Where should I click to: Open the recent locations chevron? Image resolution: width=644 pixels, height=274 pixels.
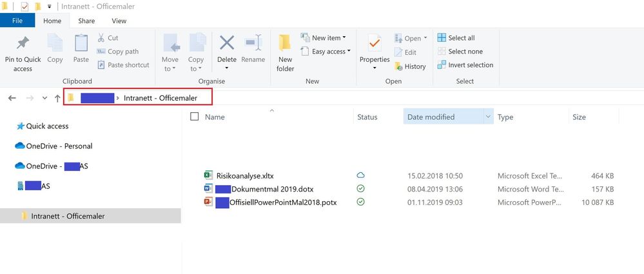(44, 98)
